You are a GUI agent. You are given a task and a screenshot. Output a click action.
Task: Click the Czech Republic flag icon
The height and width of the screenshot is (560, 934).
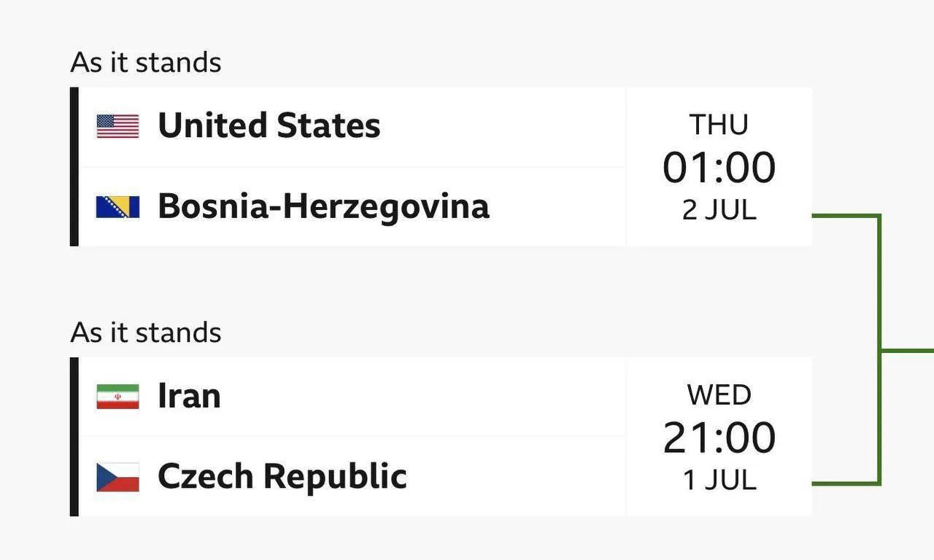pyautogui.click(x=117, y=477)
